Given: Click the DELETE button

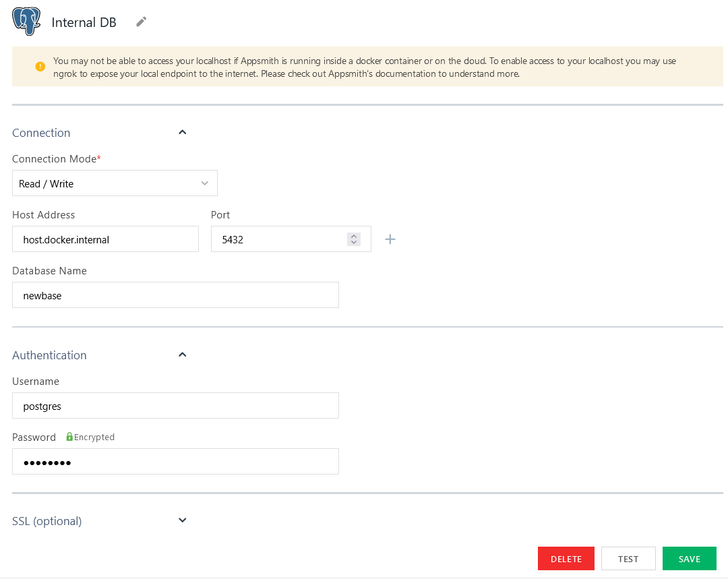Looking at the screenshot, I should click(x=566, y=558).
